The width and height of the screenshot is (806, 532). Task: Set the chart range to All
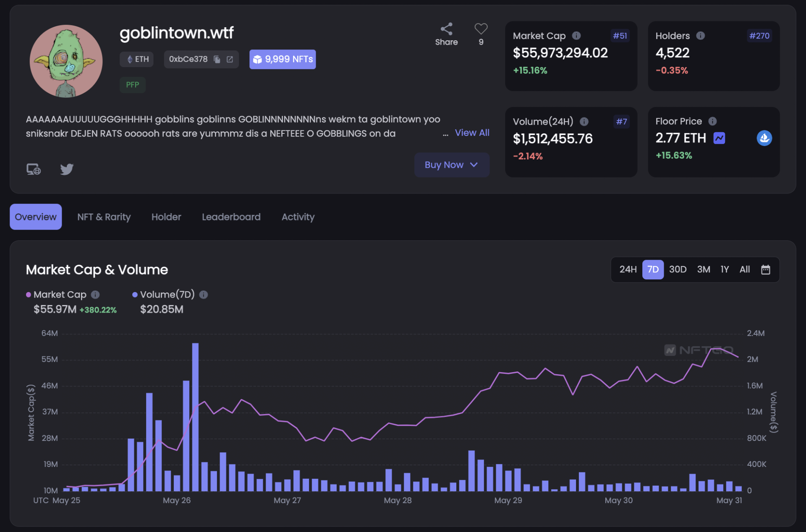click(x=744, y=269)
